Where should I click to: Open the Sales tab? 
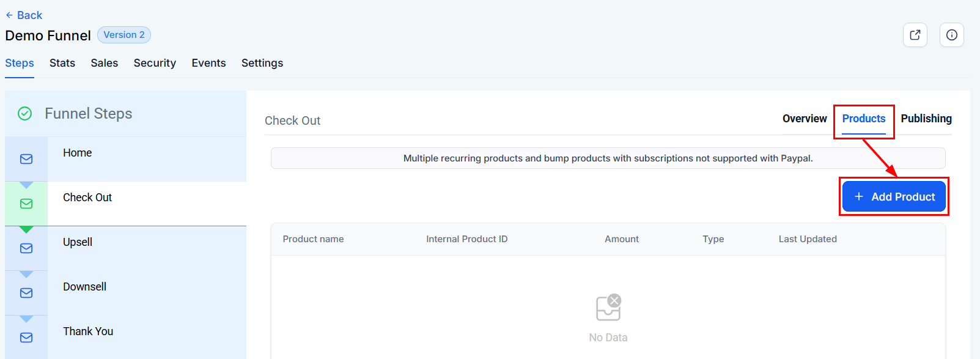(x=105, y=63)
